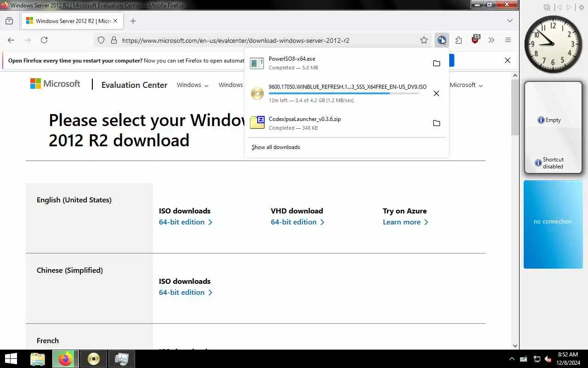View site security via the padlock icon
The width and height of the screenshot is (588, 368).
point(114,40)
